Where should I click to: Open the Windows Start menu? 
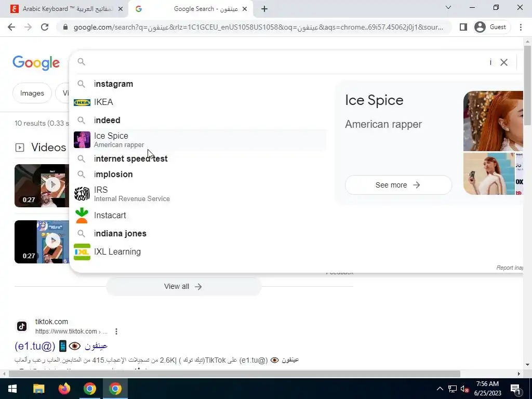click(12, 389)
